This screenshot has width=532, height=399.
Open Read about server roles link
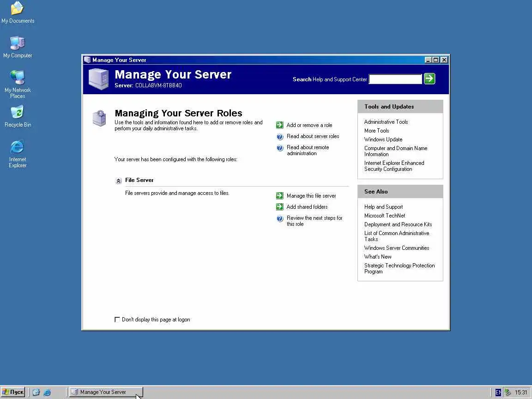pyautogui.click(x=313, y=136)
